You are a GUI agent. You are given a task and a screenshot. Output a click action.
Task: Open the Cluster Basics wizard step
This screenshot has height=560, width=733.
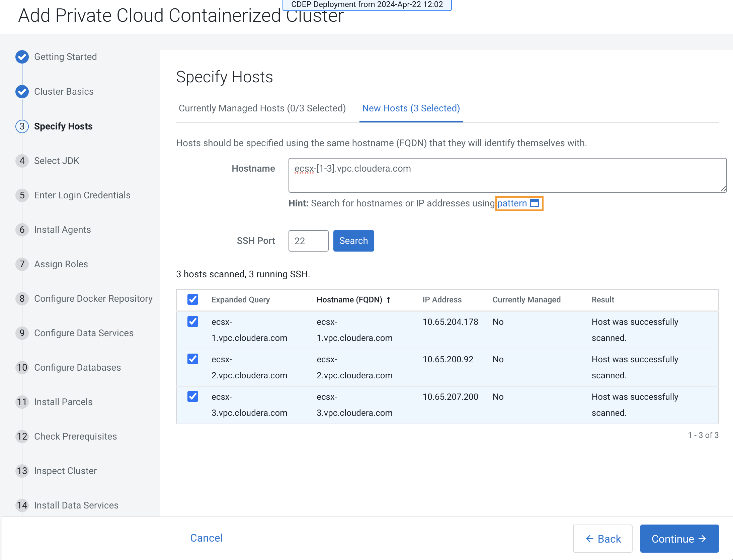pos(64,92)
